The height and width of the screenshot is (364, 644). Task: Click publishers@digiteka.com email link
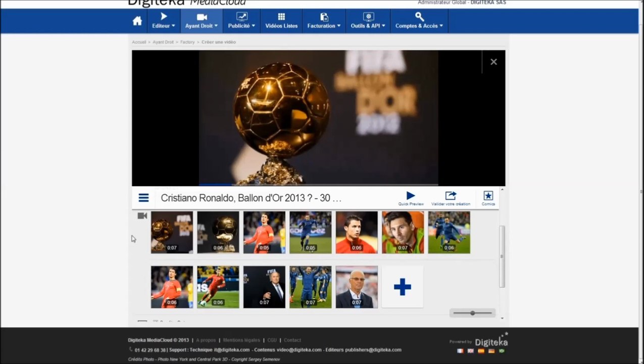373,350
